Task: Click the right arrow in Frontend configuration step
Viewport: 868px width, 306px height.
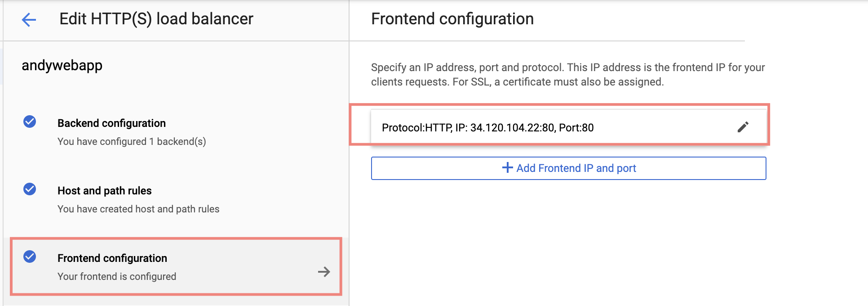Action: pos(323,271)
